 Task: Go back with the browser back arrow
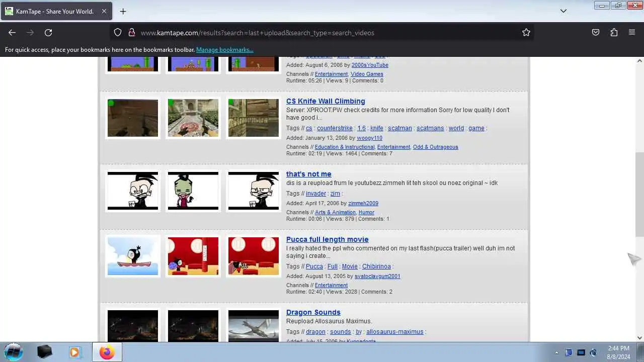click(12, 33)
